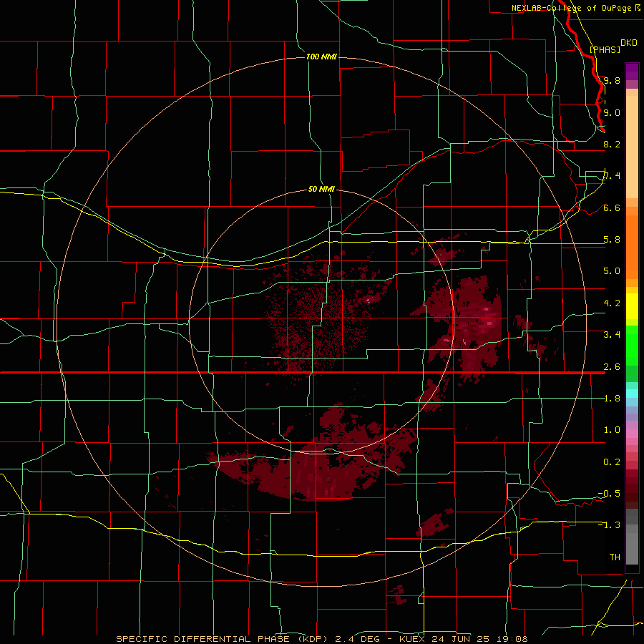The image size is (644, 644).
Task: Click the 4.2 legend value
Action: click(x=612, y=303)
